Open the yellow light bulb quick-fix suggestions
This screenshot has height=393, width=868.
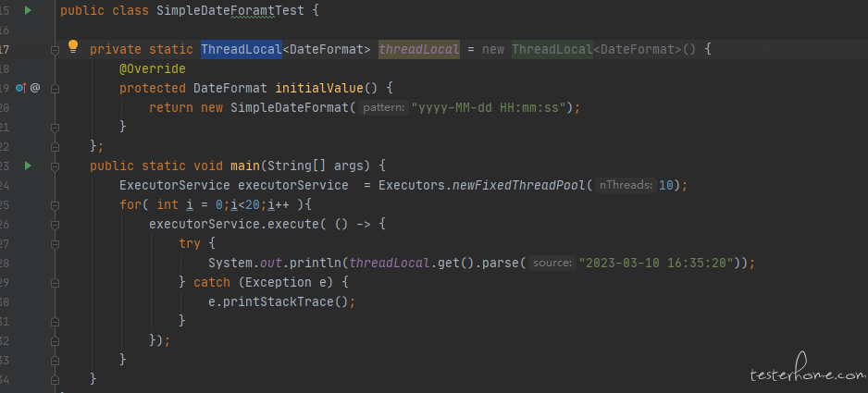tap(73, 46)
